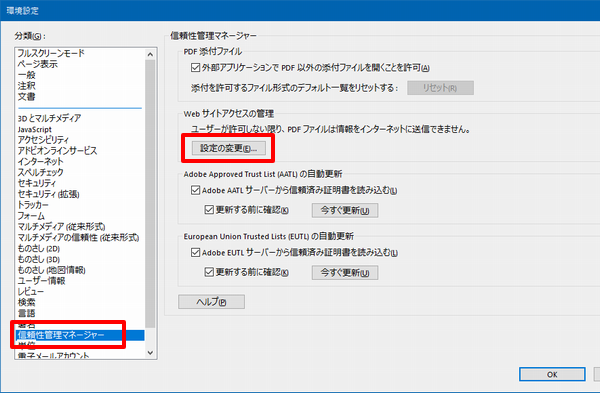The height and width of the screenshot is (393, 600).
Task: Click 今すぐ更新 for EUTL
Action: tap(345, 272)
